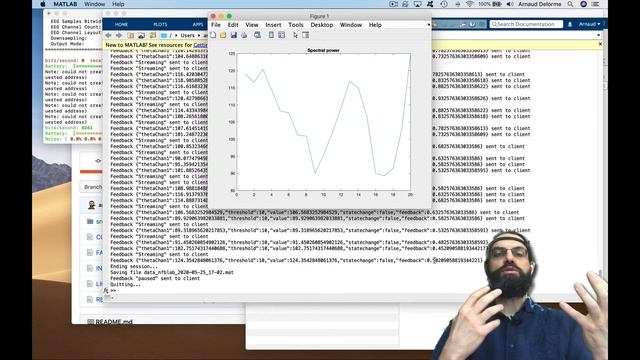
Task: Open the Tools menu in Figure 1
Action: (296, 25)
